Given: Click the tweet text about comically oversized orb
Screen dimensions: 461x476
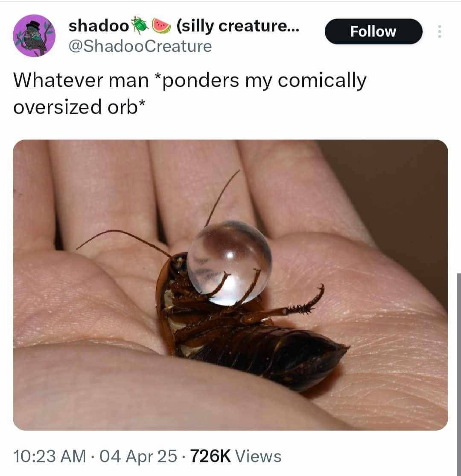Looking at the screenshot, I should click(x=190, y=94).
